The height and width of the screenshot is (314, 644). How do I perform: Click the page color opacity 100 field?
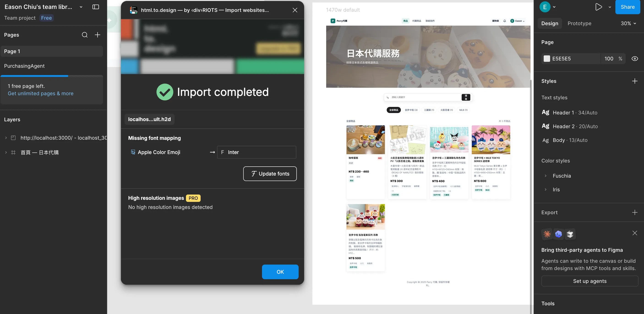(609, 59)
